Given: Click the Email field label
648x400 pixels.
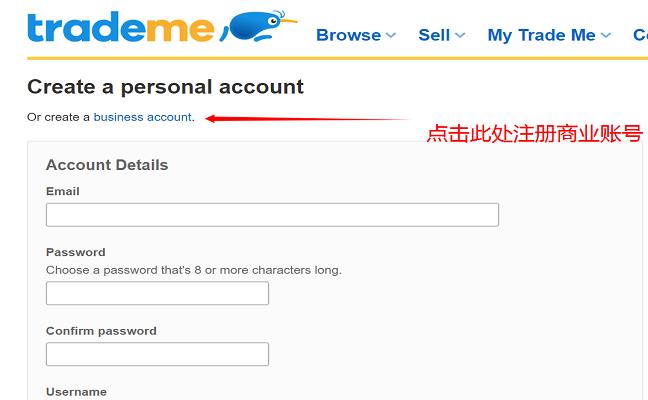Looking at the screenshot, I should point(63,191).
